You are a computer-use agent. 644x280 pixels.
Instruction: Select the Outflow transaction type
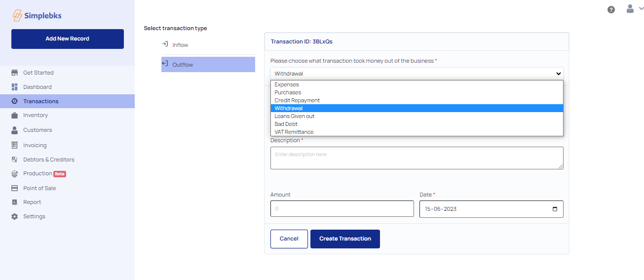tap(208, 65)
